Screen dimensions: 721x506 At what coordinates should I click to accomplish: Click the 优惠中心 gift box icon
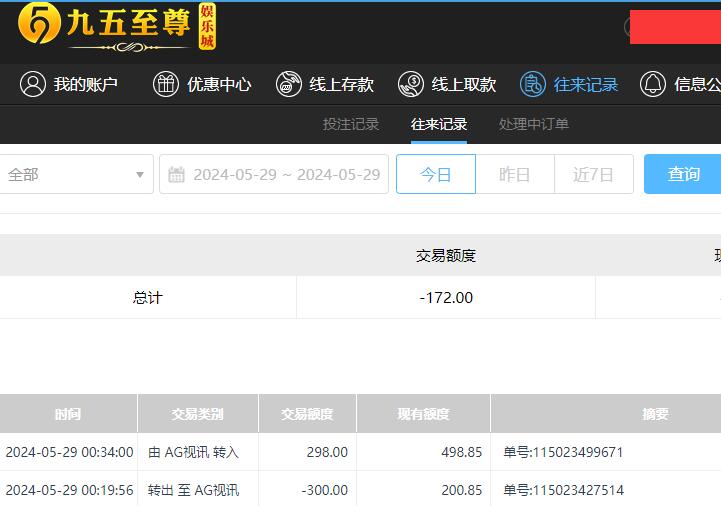click(166, 84)
